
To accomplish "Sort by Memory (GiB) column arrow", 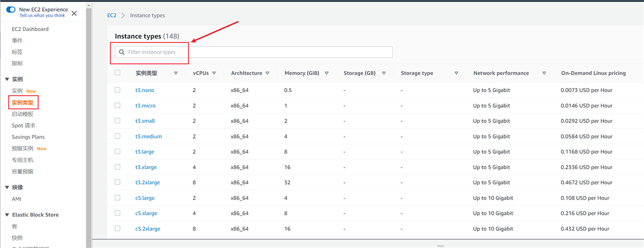I will [x=327, y=73].
